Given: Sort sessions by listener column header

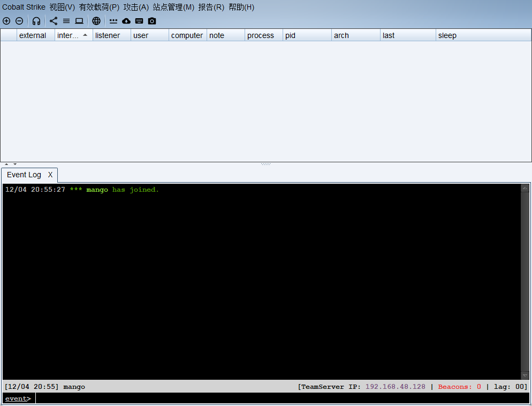Looking at the screenshot, I should coord(112,35).
